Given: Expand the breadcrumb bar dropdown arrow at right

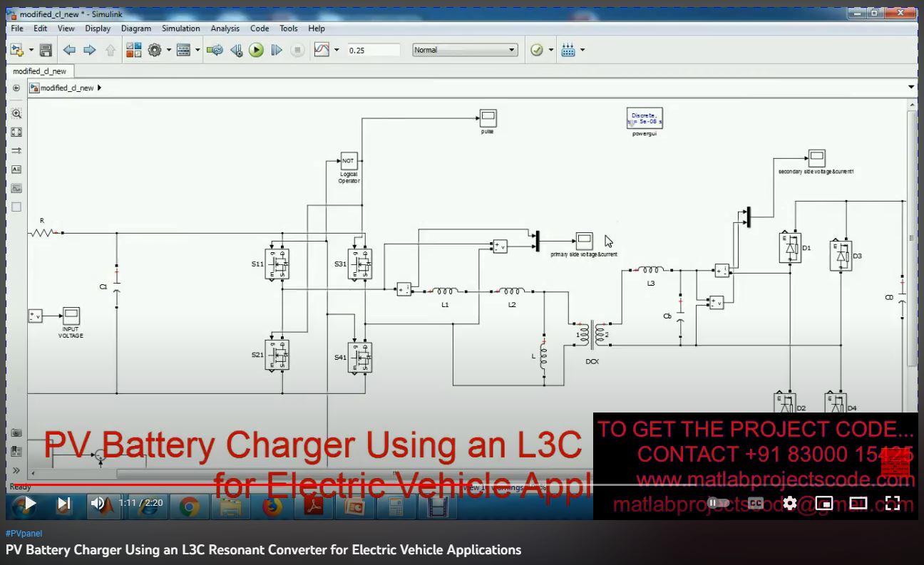Looking at the screenshot, I should (911, 88).
